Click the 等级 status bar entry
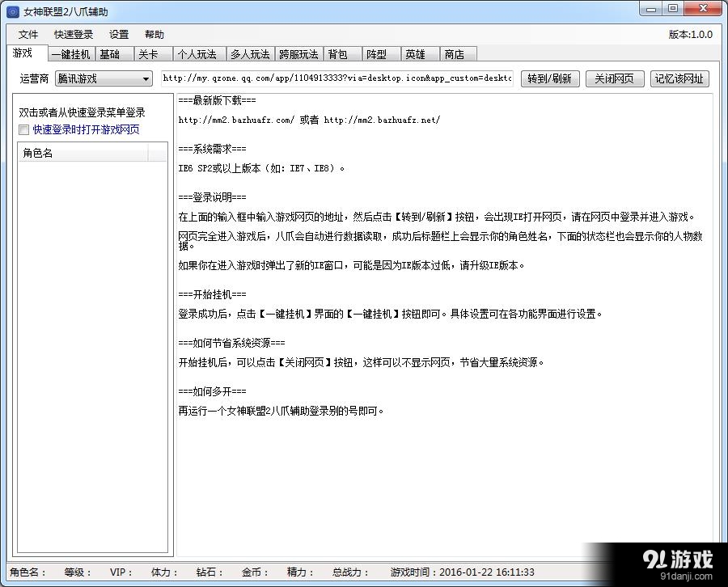This screenshot has width=728, height=587. [78, 572]
